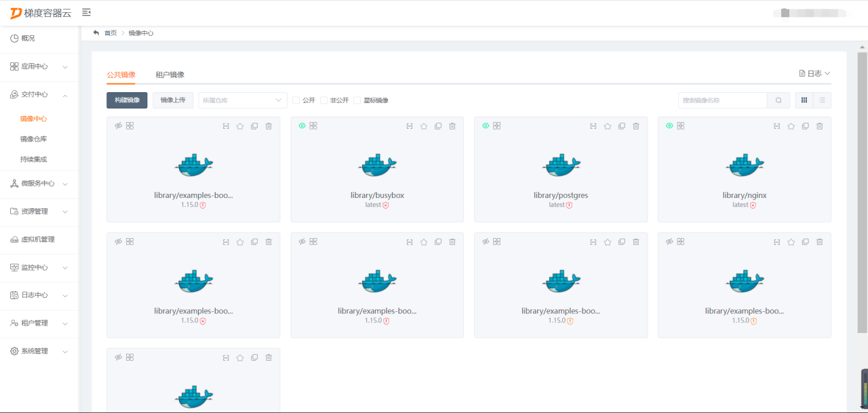Expand 微服务中心 in the sidebar

tap(39, 183)
